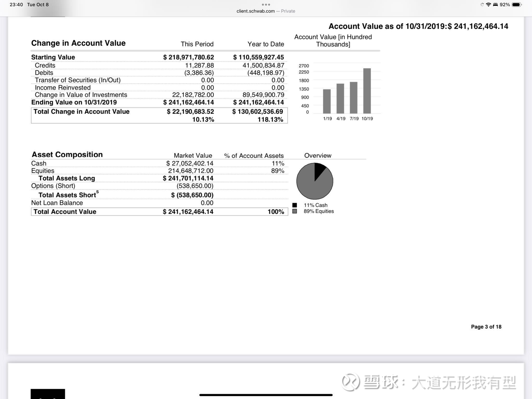Select Year to Date credits 41,500,834.87
This screenshot has width=532, height=399.
[263, 65]
